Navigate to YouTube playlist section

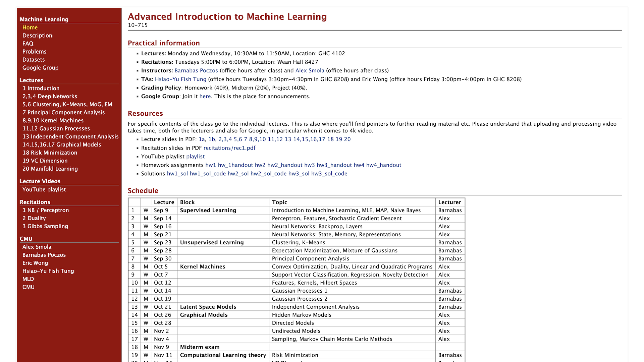44,190
